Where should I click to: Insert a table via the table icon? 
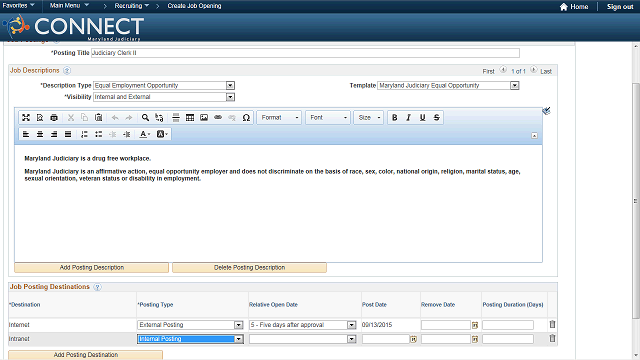click(x=190, y=118)
